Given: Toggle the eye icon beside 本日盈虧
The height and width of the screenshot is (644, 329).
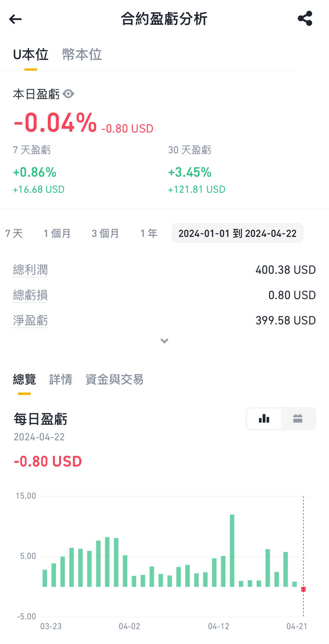Looking at the screenshot, I should click(68, 94).
